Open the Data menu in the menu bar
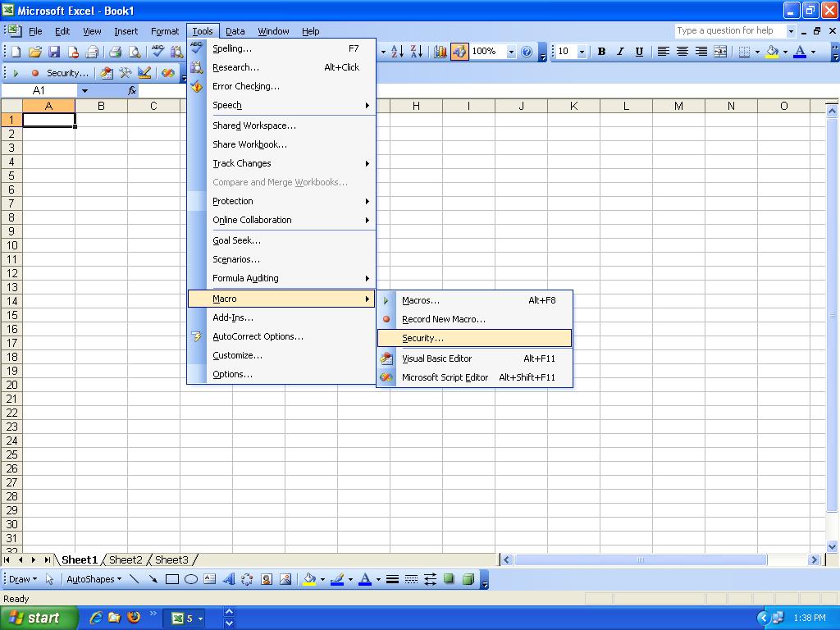Screen dimensions: 840x630 pos(235,31)
